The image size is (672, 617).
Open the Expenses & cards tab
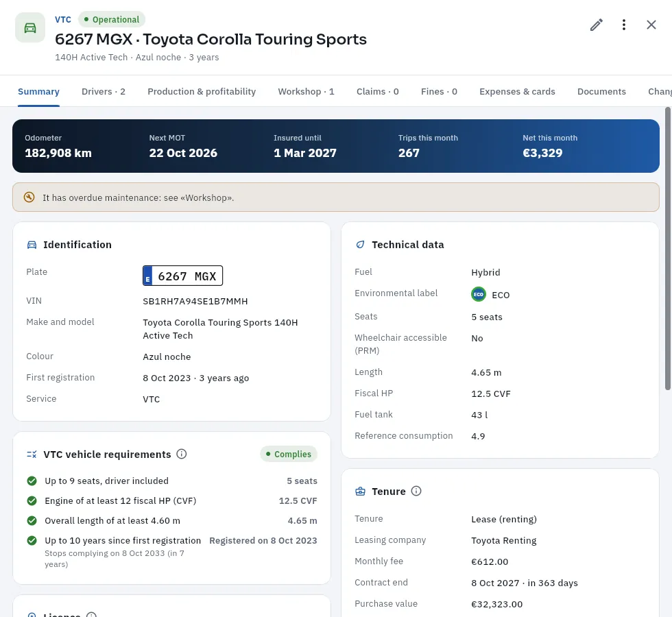point(517,91)
